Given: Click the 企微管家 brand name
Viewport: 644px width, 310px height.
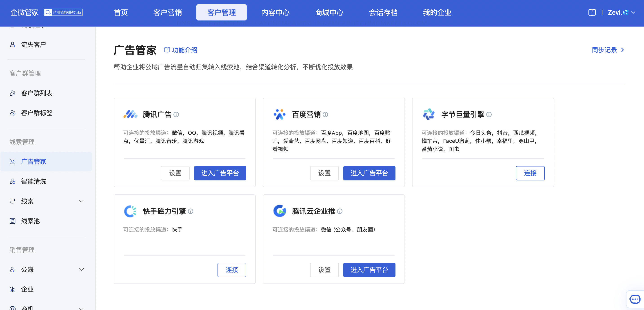Looking at the screenshot, I should click(x=24, y=13).
